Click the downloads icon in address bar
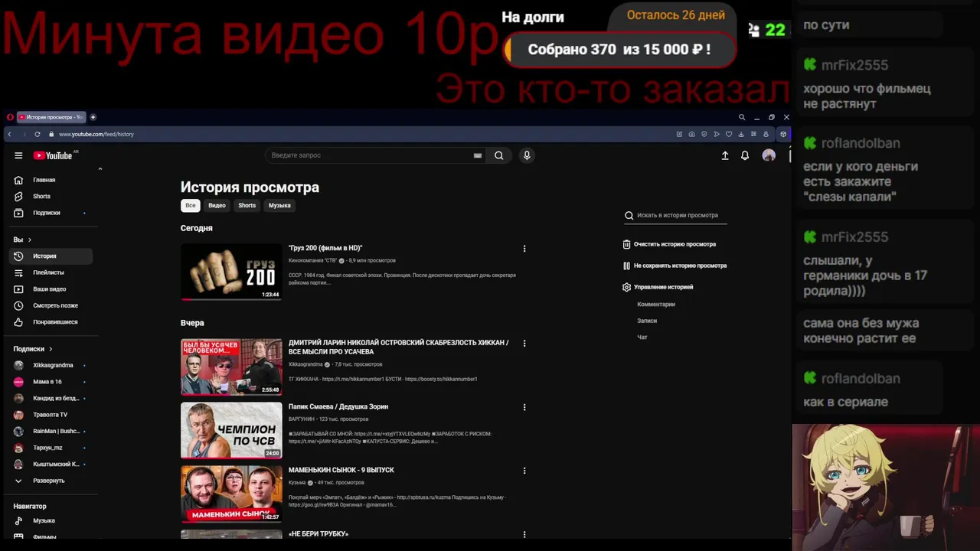Viewport: 980px width, 551px height. [741, 134]
